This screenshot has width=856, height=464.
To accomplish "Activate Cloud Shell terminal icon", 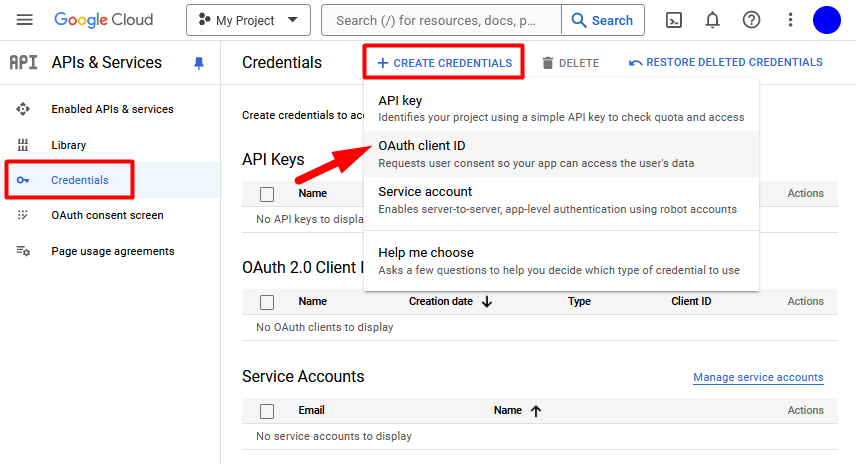I will coord(674,20).
